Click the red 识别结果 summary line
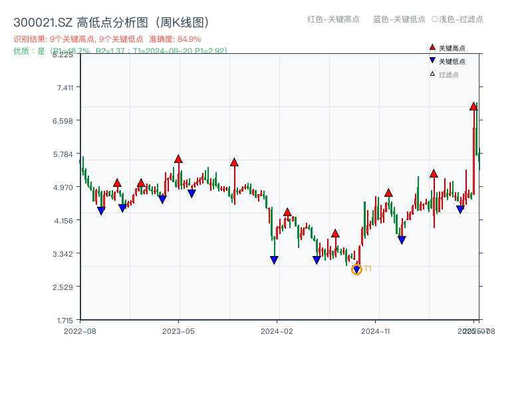This screenshot has height=399, width=532. click(107, 39)
